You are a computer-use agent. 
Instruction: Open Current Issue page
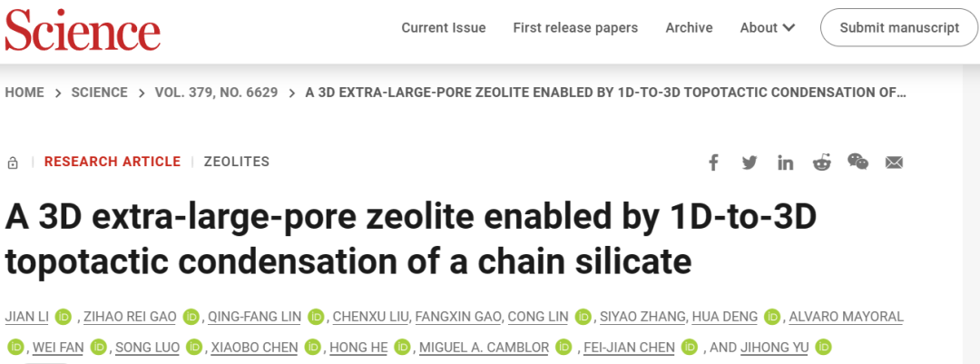click(x=444, y=27)
